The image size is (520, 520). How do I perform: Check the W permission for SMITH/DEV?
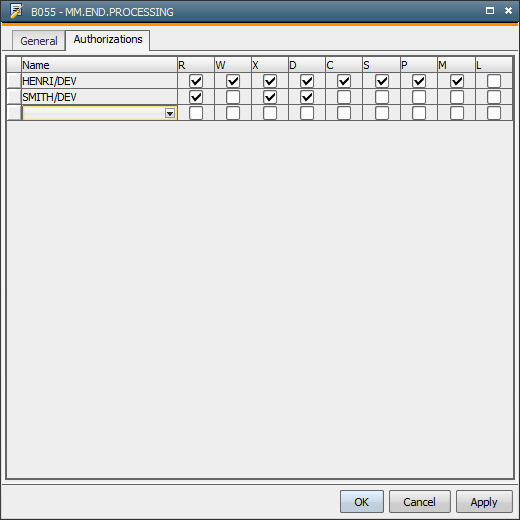(233, 97)
